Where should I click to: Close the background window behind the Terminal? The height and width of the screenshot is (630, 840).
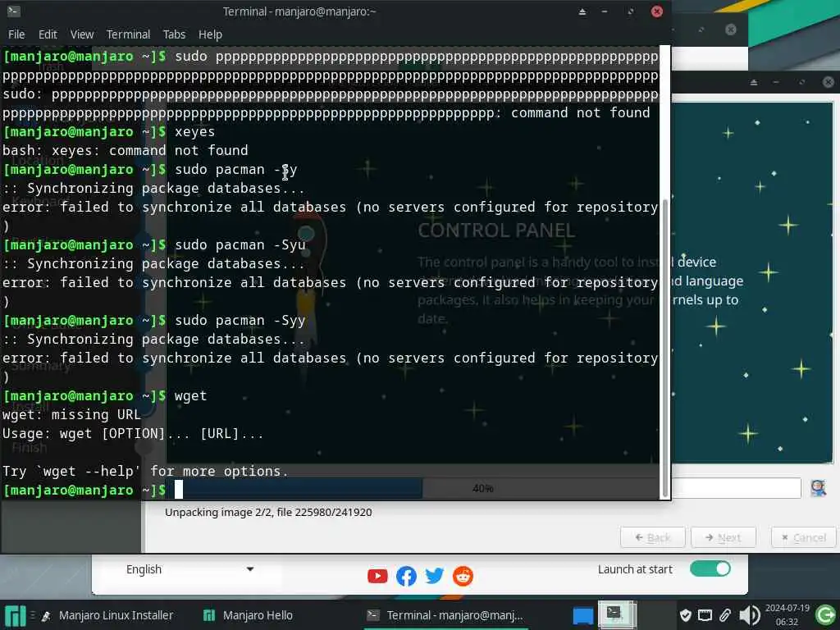(x=731, y=30)
